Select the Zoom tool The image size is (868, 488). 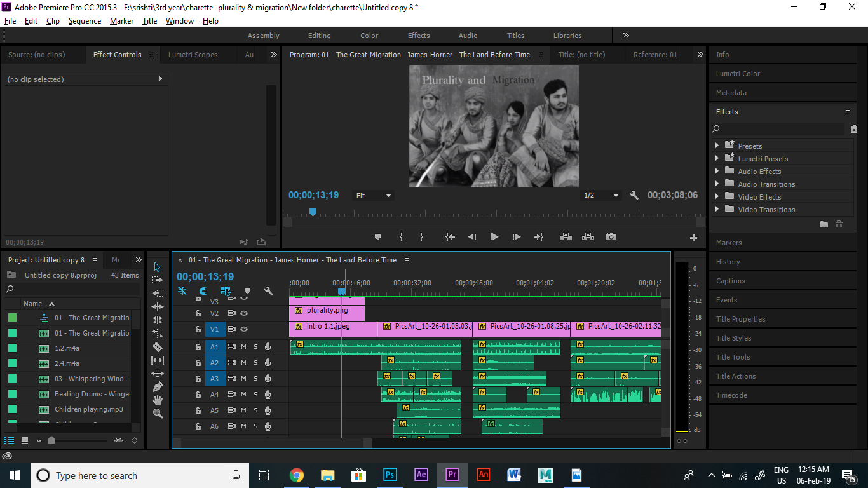(x=158, y=414)
